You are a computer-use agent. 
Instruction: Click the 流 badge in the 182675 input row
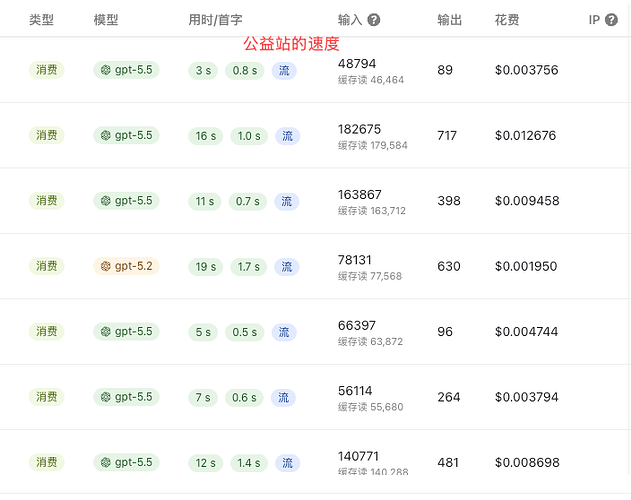pos(287,136)
